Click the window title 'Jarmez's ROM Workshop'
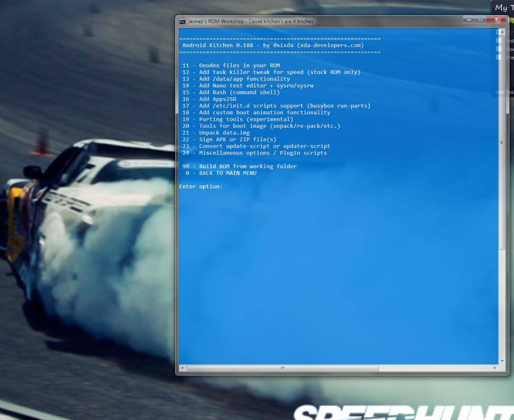 tap(250, 21)
